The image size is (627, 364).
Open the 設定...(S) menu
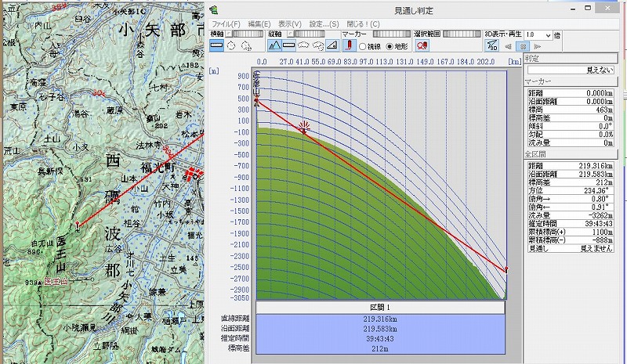tap(324, 24)
